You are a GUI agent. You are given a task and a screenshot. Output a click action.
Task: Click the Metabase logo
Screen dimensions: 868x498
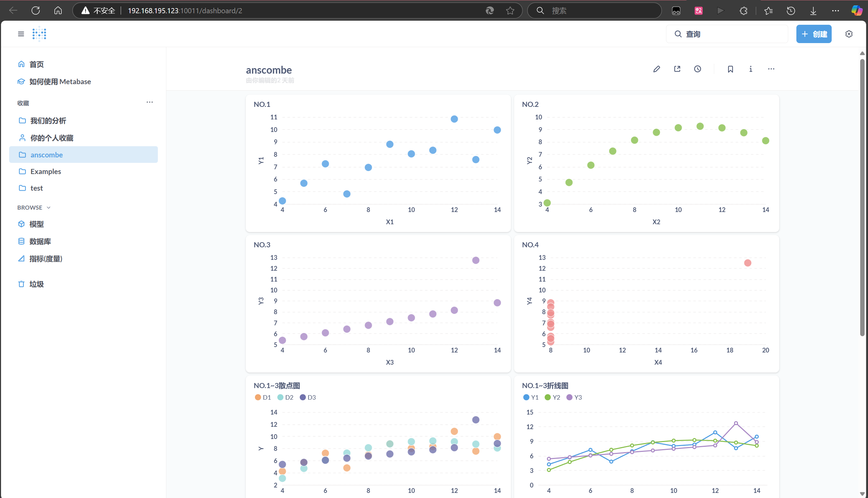point(39,34)
